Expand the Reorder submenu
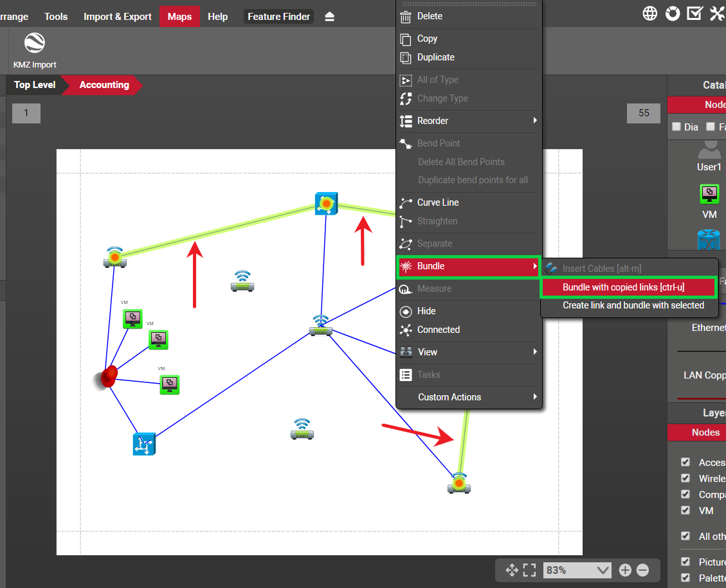 (x=469, y=121)
